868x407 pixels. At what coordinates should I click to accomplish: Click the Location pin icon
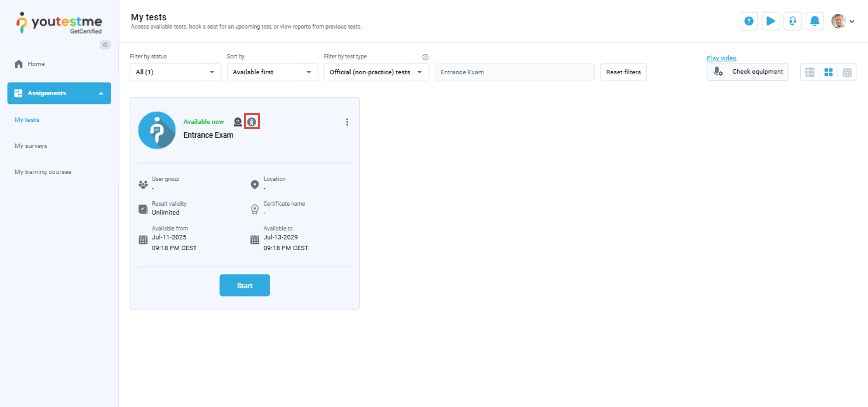(255, 185)
